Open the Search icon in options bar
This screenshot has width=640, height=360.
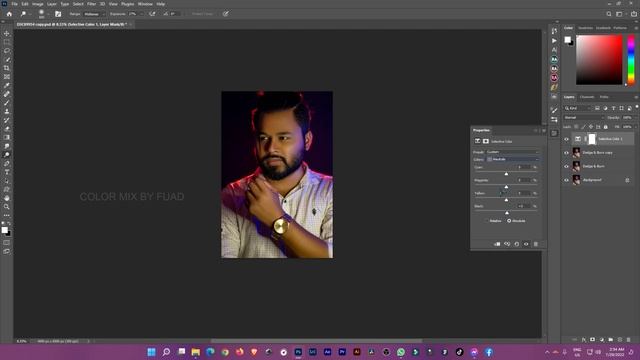pos(609,14)
